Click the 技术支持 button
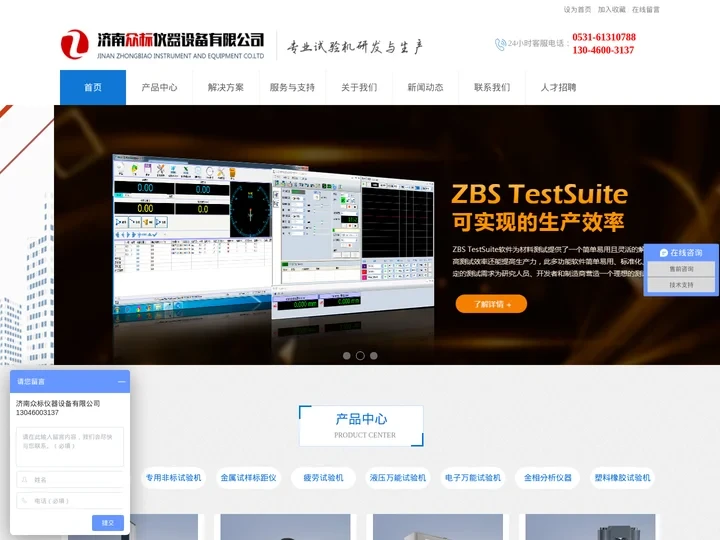Screen dimensions: 720x540 [681, 285]
